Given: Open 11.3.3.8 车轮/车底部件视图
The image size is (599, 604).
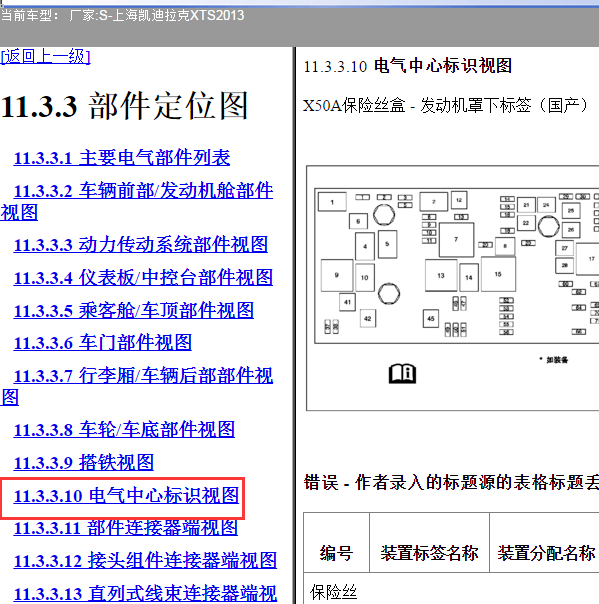Looking at the screenshot, I should 124,429.
